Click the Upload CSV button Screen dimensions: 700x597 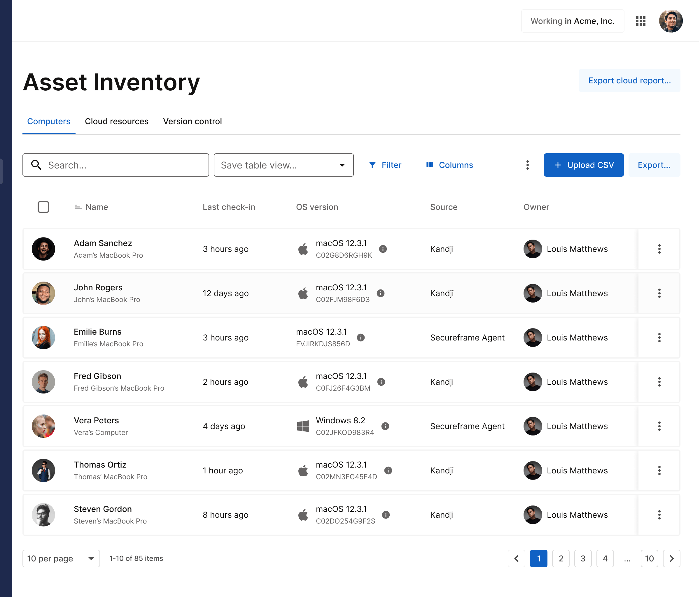583,165
